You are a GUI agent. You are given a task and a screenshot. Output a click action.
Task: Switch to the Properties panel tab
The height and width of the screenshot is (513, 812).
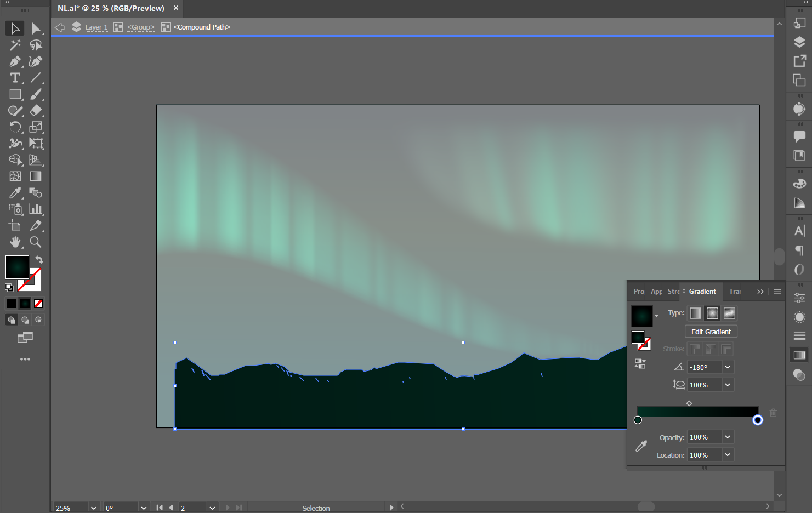coord(639,292)
